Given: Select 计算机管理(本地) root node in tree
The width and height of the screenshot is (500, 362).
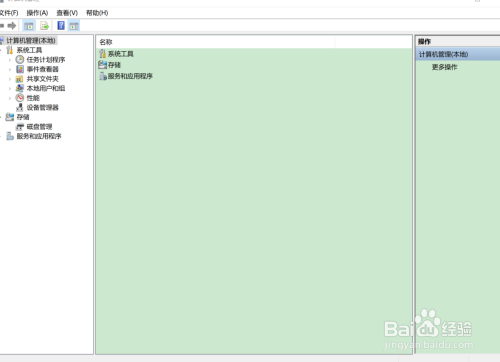Looking at the screenshot, I should click(31, 41).
